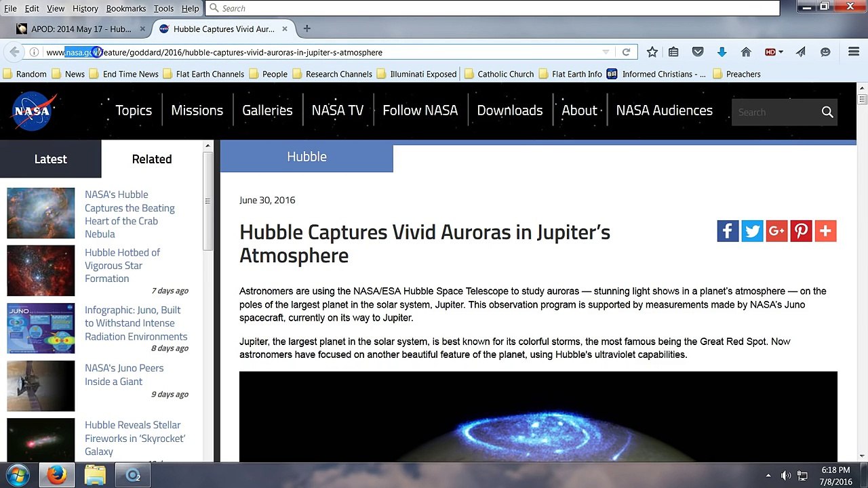
Task: Open the URL history dropdown arrow
Action: (606, 52)
